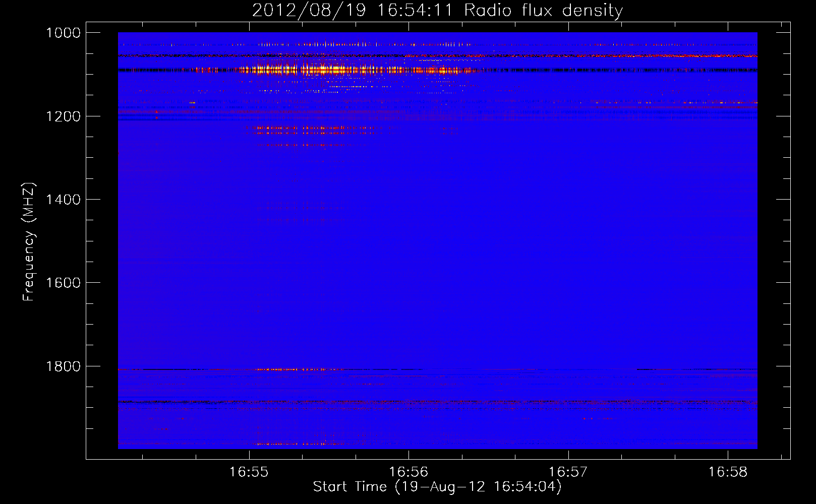Click the frequency tick label "1400"
This screenshot has width=816, height=504.
(x=63, y=200)
